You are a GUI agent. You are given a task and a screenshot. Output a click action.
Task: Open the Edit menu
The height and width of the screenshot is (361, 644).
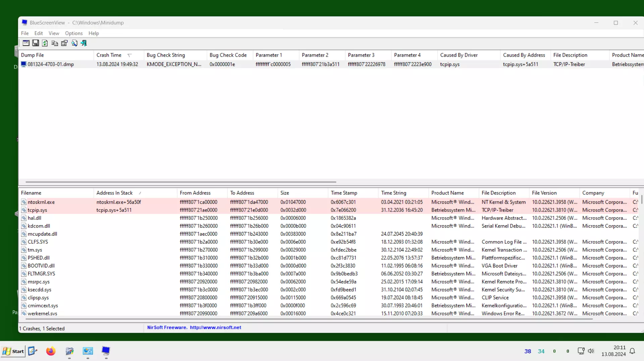point(39,33)
